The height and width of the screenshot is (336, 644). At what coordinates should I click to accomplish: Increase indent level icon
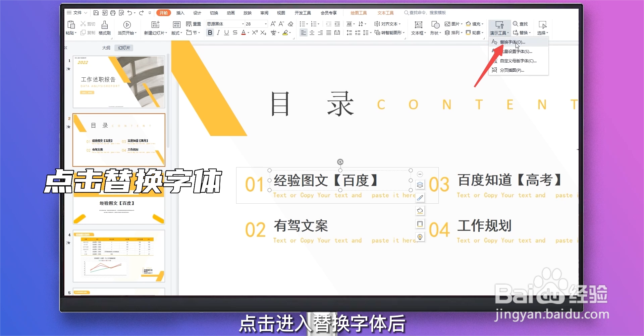[337, 24]
